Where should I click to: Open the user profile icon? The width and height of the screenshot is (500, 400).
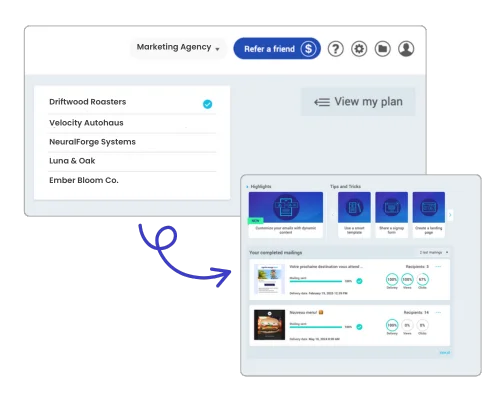tap(406, 49)
